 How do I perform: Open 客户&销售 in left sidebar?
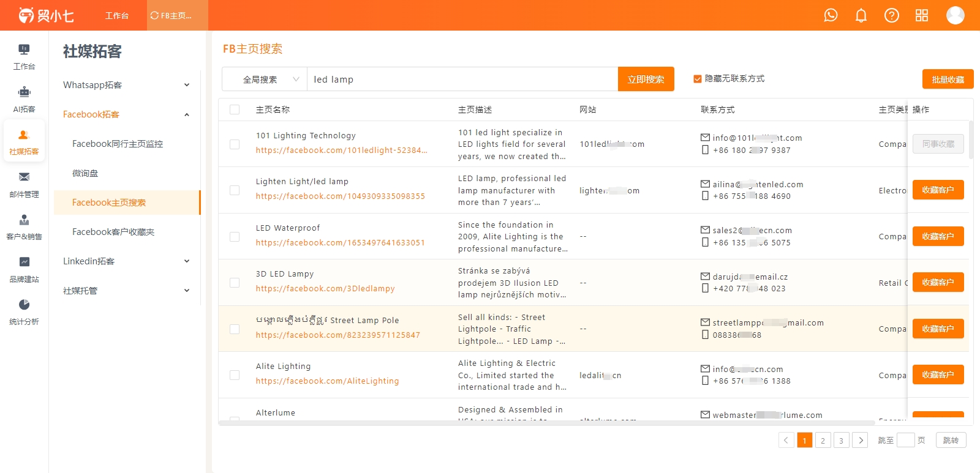[x=24, y=227]
